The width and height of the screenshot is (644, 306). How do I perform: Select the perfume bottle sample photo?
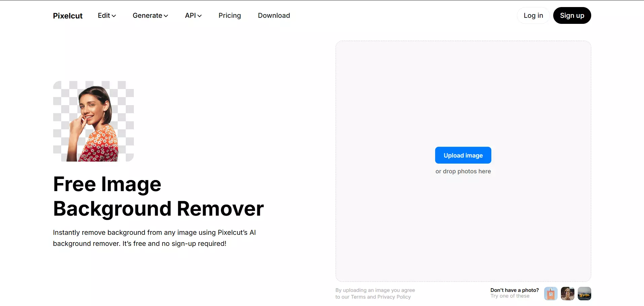point(551,294)
